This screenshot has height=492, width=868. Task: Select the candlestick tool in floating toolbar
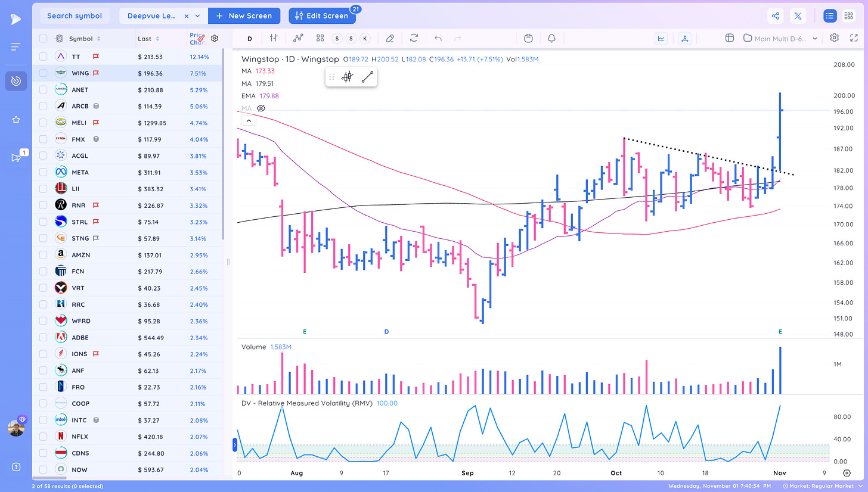(348, 76)
